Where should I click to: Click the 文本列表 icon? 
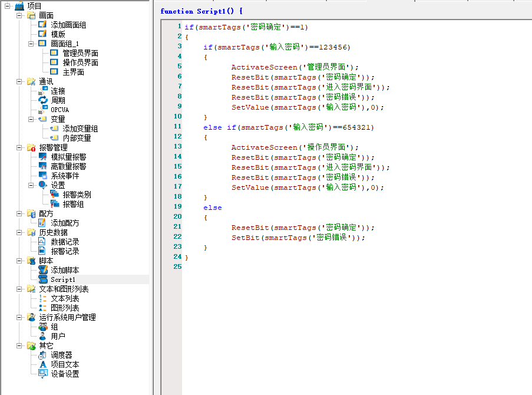[43, 298]
